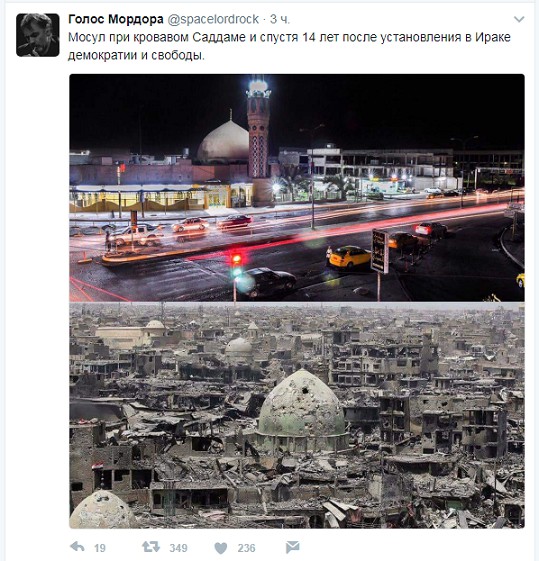539x561 pixels.
Task: Click the second tweet line 'демократии и свободы.'
Action: tap(136, 55)
